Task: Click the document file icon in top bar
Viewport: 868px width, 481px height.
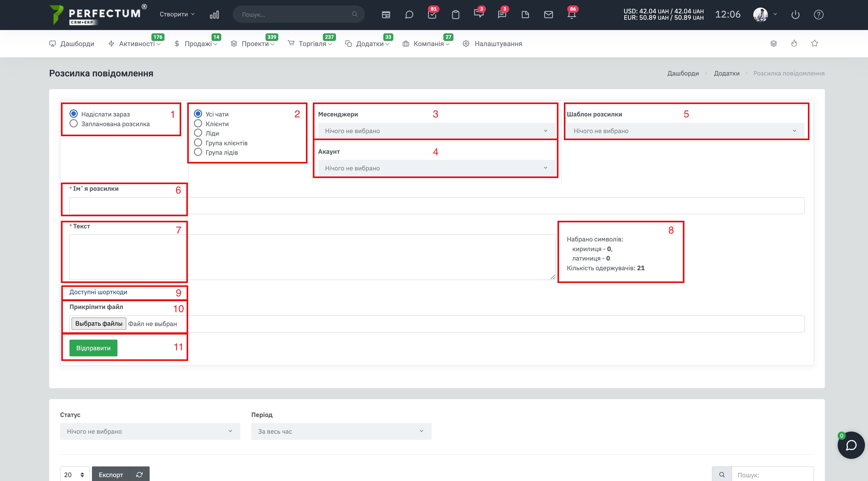Action: (525, 15)
